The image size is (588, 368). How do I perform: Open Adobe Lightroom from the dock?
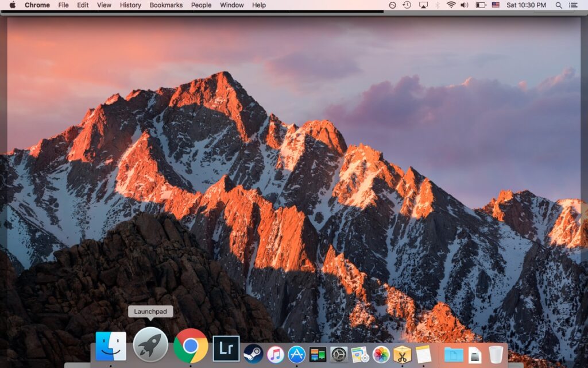pos(226,348)
